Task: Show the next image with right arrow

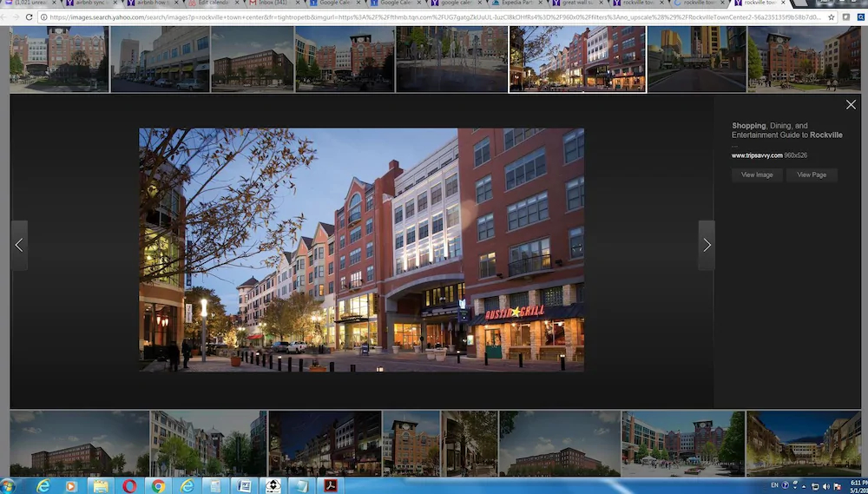Action: (707, 246)
